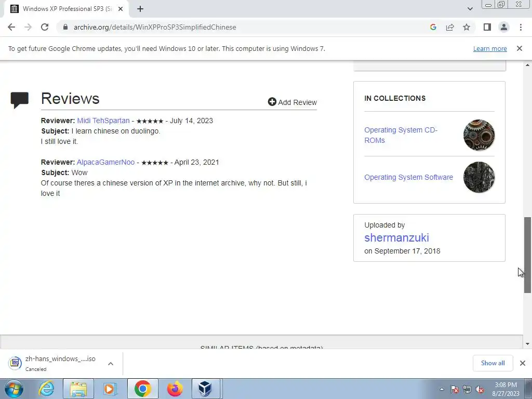Click the 'on September 17, 2018' text
This screenshot has height=399, width=532.
[x=402, y=251]
